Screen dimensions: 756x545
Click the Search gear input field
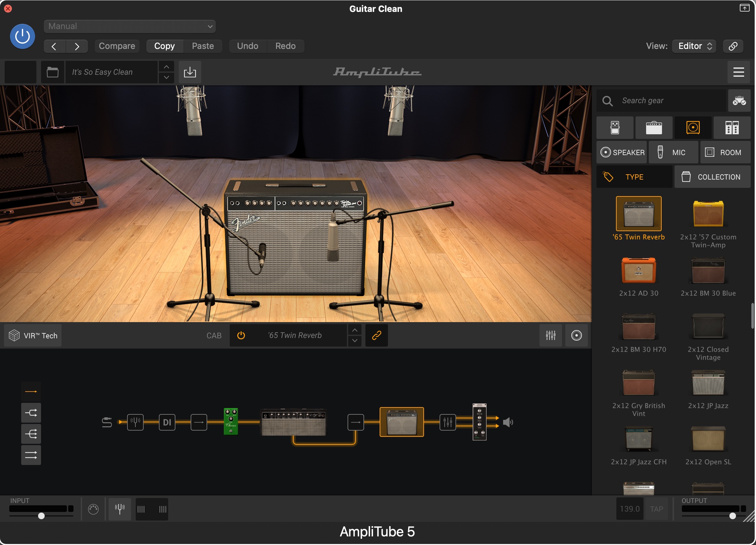tap(662, 101)
